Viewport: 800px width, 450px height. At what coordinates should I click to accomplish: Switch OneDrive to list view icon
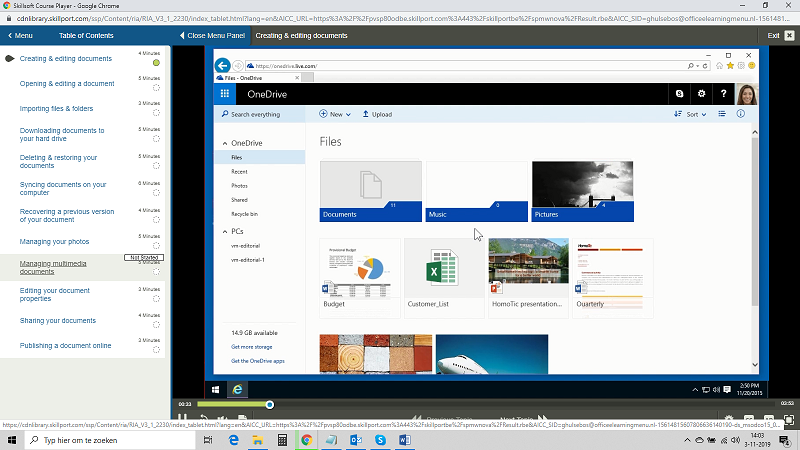click(722, 114)
